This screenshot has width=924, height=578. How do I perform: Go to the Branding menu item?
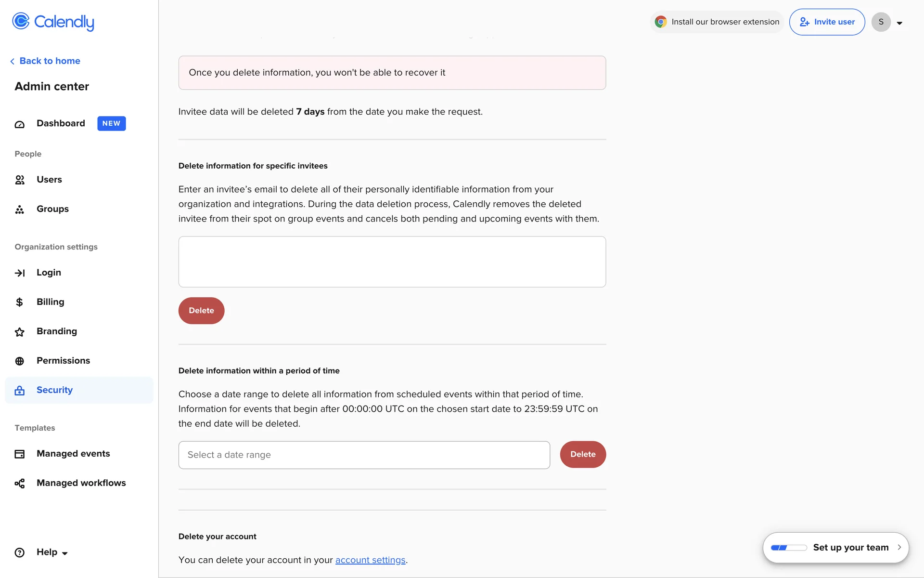pyautogui.click(x=57, y=331)
